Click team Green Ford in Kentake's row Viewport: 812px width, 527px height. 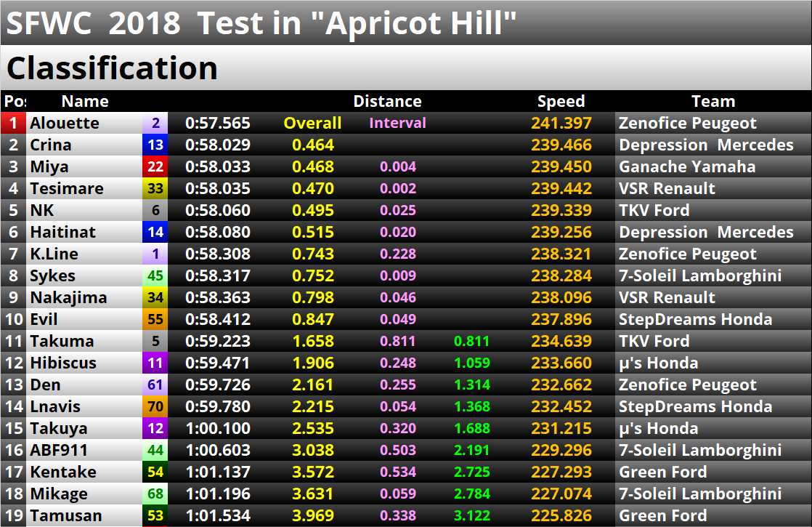click(663, 472)
